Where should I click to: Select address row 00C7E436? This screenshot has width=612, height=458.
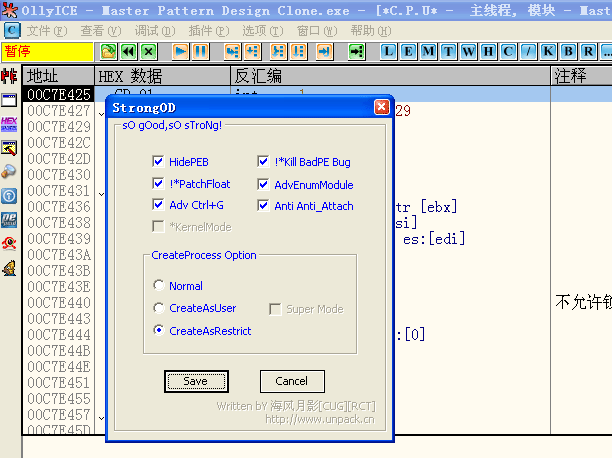59,207
